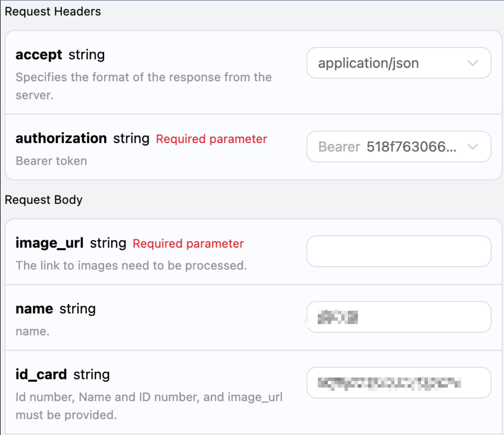Open the application/json selector chevron
The height and width of the screenshot is (435, 504).
click(473, 64)
